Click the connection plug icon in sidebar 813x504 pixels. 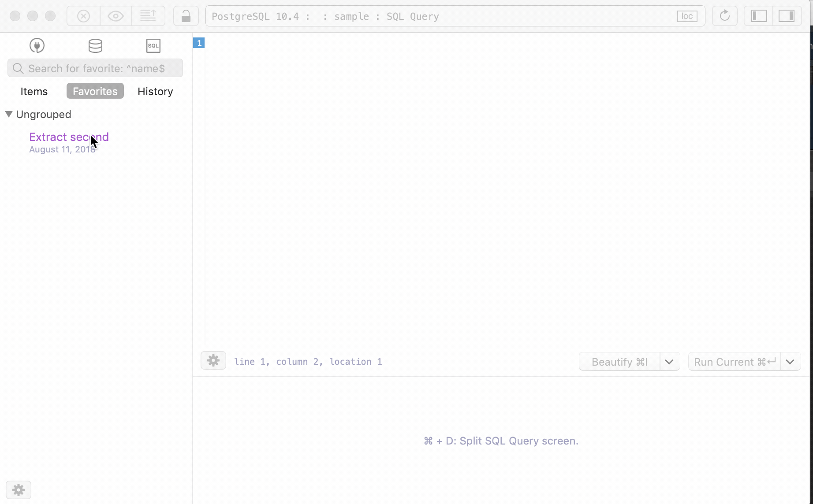click(x=37, y=45)
